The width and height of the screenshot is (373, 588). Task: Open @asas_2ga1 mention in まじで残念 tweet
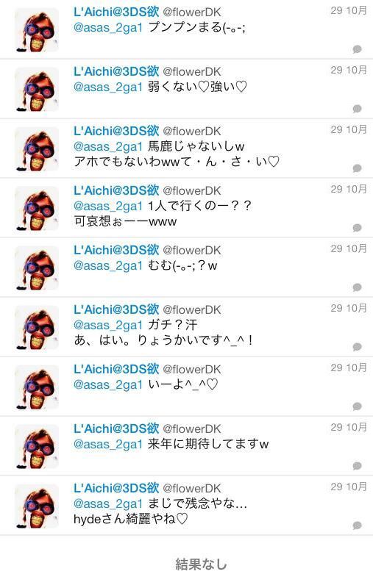pyautogui.click(x=108, y=503)
